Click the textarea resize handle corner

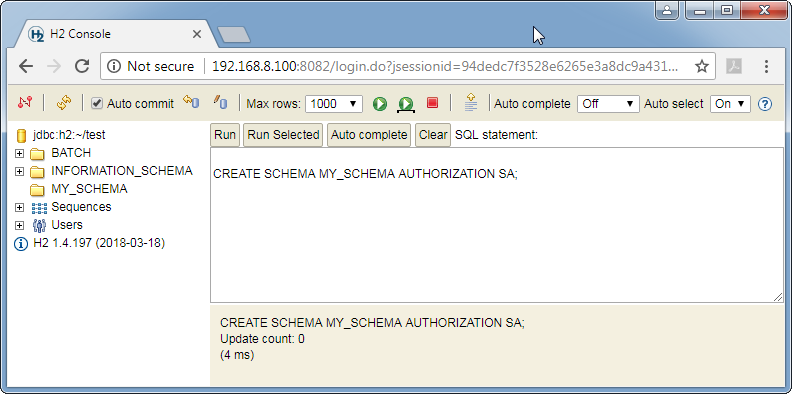(778, 298)
